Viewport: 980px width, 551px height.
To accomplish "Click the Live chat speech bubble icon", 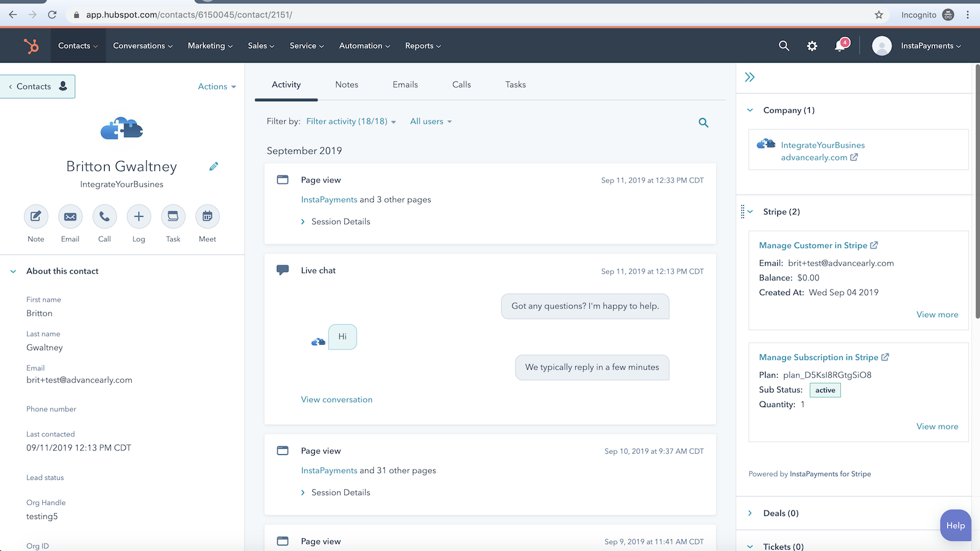I will 282,270.
